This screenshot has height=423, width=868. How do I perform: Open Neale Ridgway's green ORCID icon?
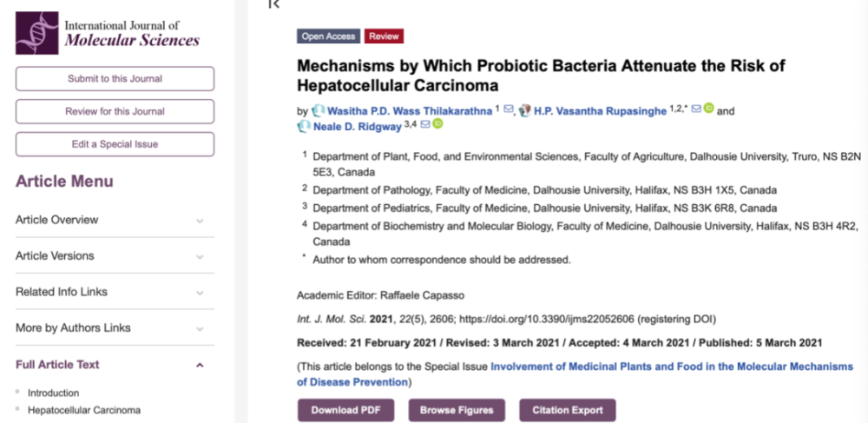click(x=437, y=125)
